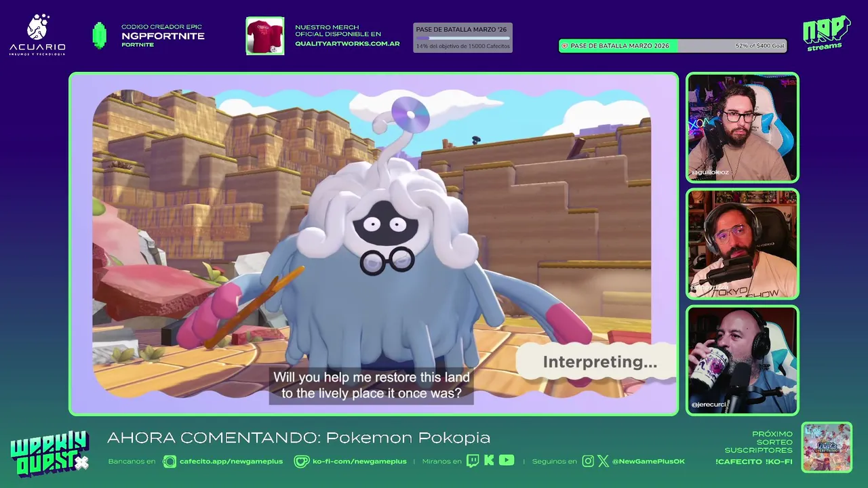Click the 'NUESTRO MERCH OFICIAL DISPONIBLE EN' text

pyautogui.click(x=338, y=30)
